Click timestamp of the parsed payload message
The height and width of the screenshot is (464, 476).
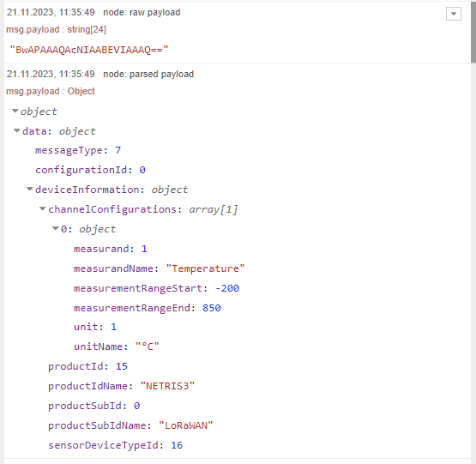pos(51,74)
